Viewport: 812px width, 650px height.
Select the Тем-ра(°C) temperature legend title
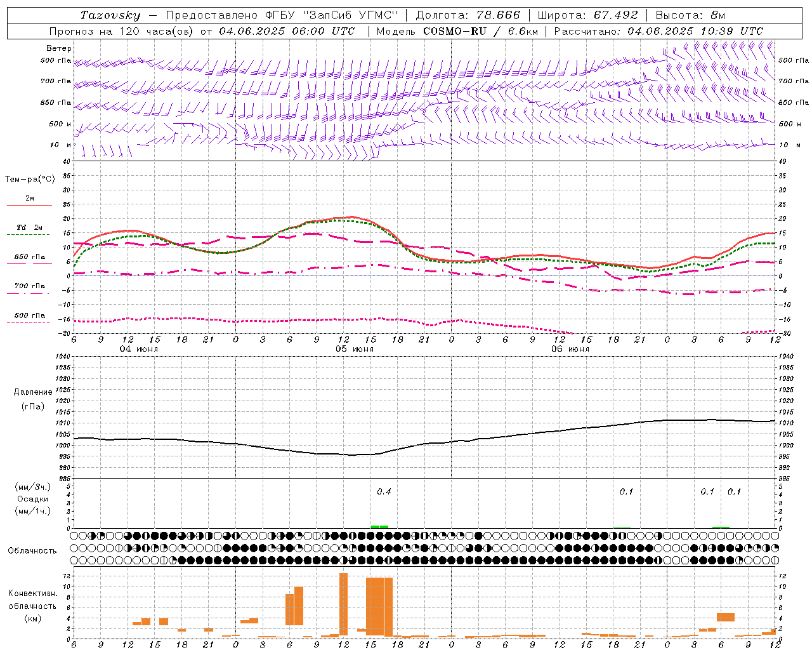tap(30, 180)
